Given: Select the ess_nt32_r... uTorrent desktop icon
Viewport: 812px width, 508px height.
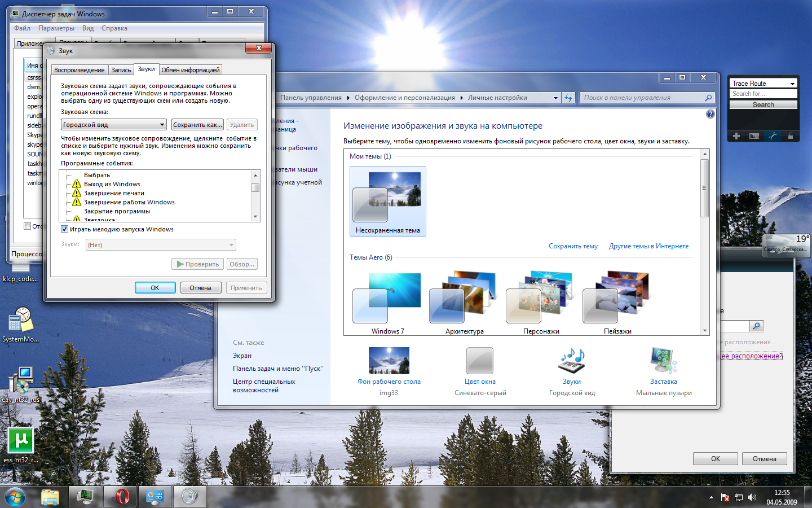Looking at the screenshot, I should [x=21, y=445].
